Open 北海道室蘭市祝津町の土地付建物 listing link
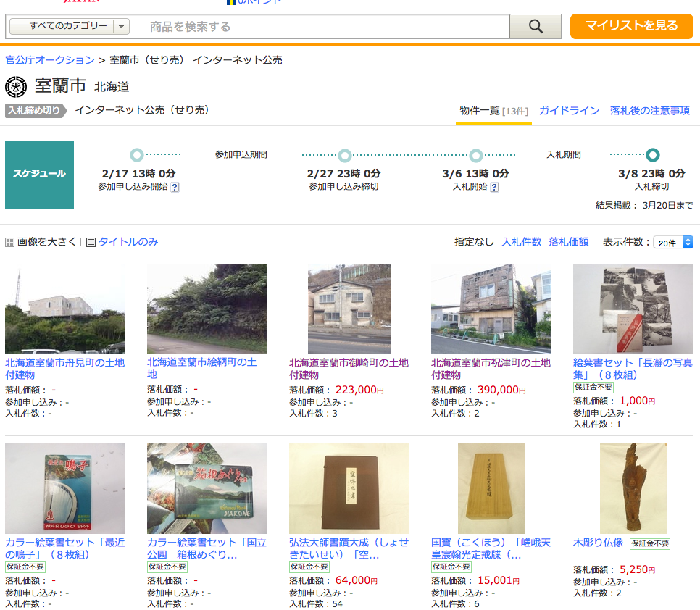Image resolution: width=700 pixels, height=610 pixels. pos(491,369)
